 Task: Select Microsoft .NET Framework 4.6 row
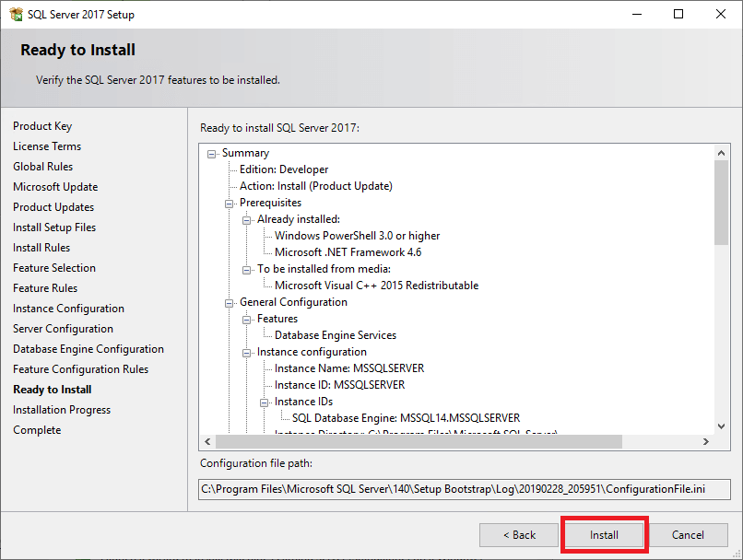[x=348, y=252]
